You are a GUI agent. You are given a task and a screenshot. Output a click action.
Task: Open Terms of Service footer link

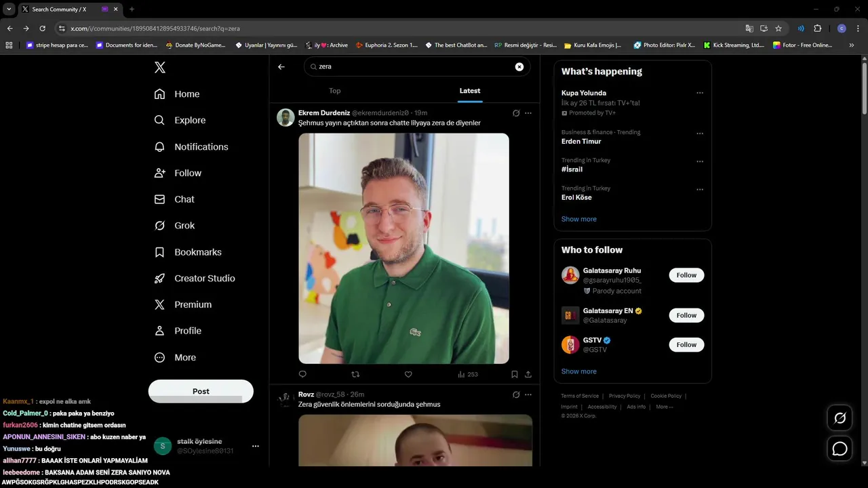580,396
